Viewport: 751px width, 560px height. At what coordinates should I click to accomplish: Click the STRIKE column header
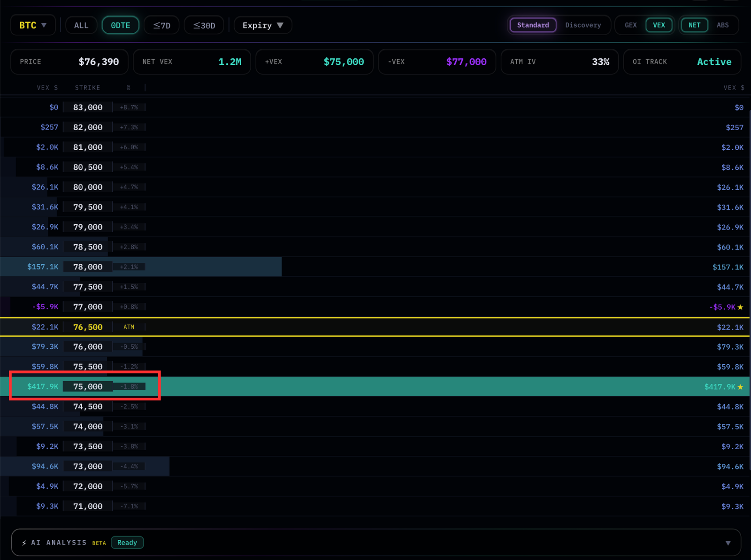click(88, 88)
